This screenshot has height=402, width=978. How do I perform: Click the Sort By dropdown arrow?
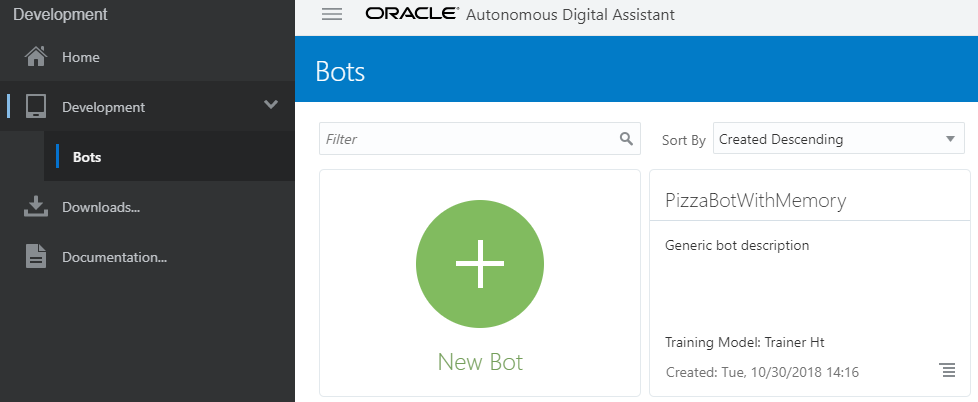point(950,139)
